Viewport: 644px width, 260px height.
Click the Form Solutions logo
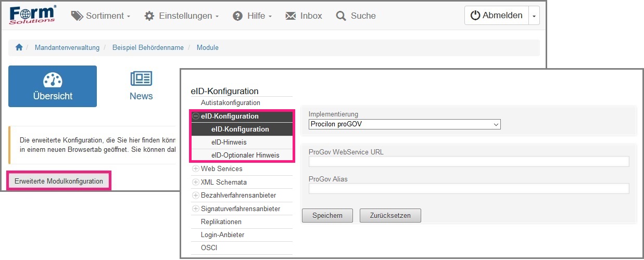click(32, 16)
